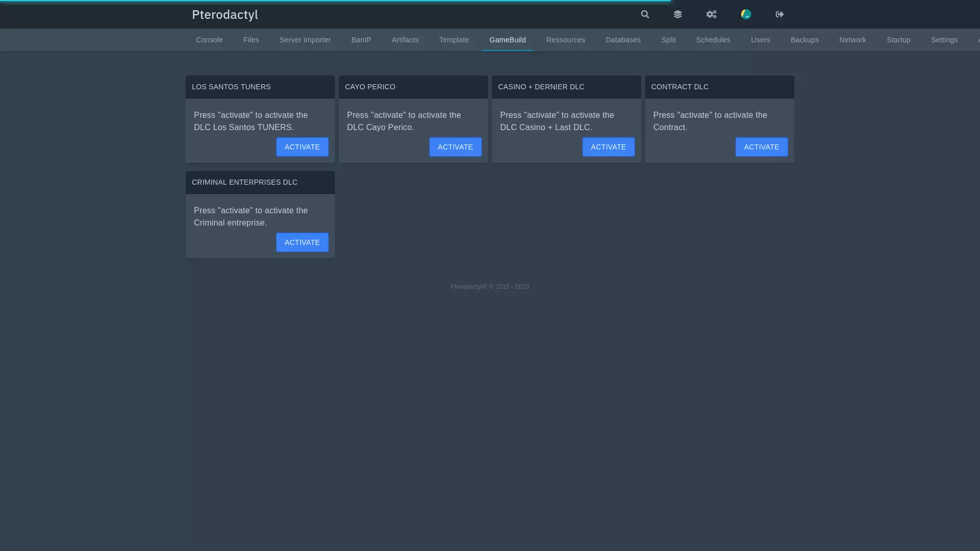Click the 'Criminal entreprise.' description text

point(230,223)
